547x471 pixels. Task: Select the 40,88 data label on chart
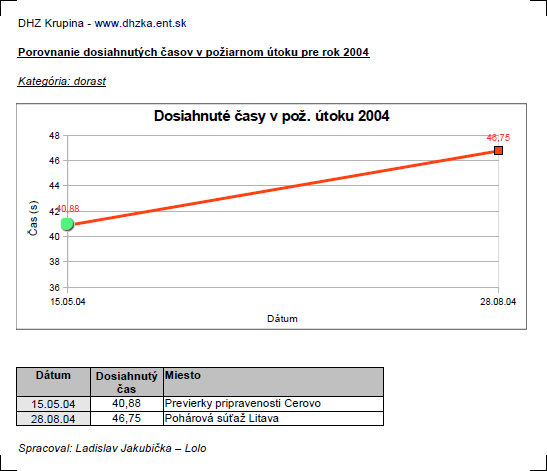(68, 209)
